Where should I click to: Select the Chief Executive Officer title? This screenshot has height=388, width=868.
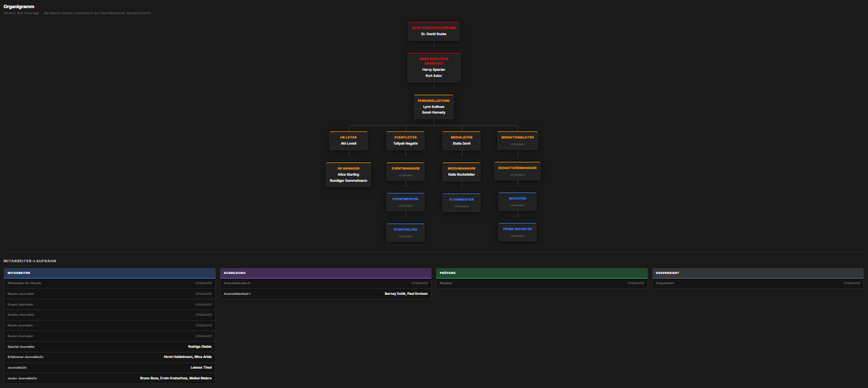(x=434, y=28)
